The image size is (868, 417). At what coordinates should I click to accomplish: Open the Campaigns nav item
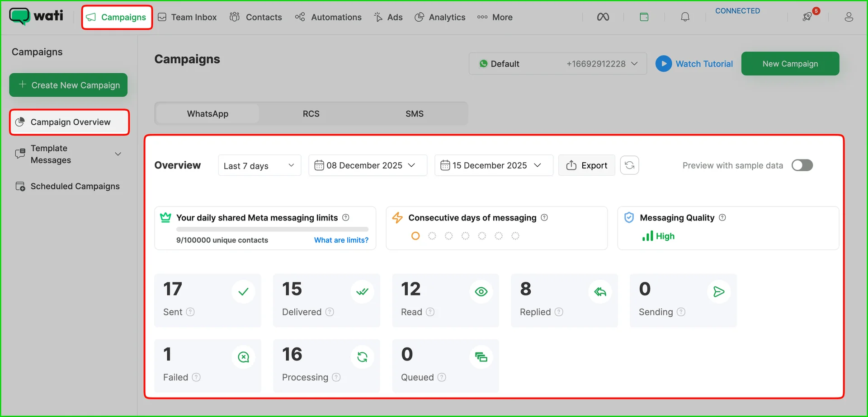pos(117,17)
